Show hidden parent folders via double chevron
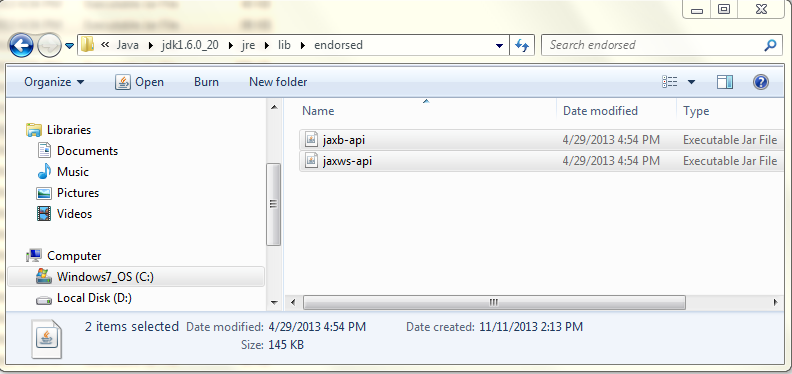This screenshot has height=374, width=792. [105, 45]
